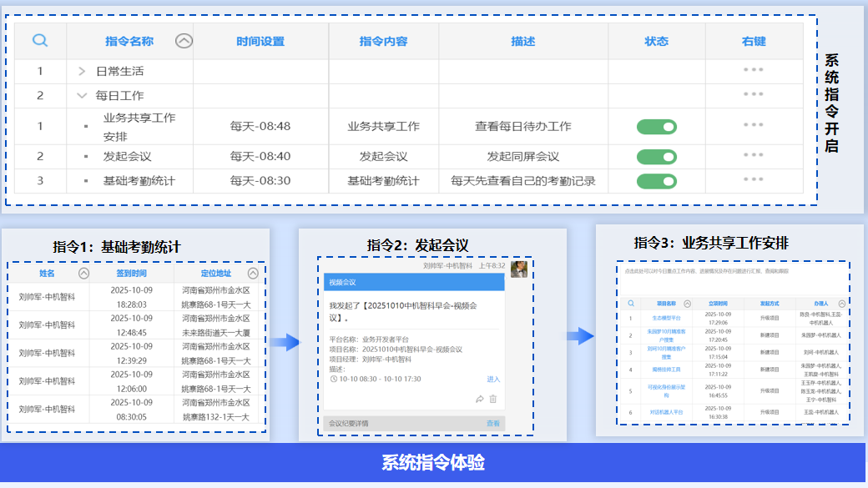868x488 pixels.
Task: Collapse the 每日工作 tree group
Action: click(x=82, y=96)
